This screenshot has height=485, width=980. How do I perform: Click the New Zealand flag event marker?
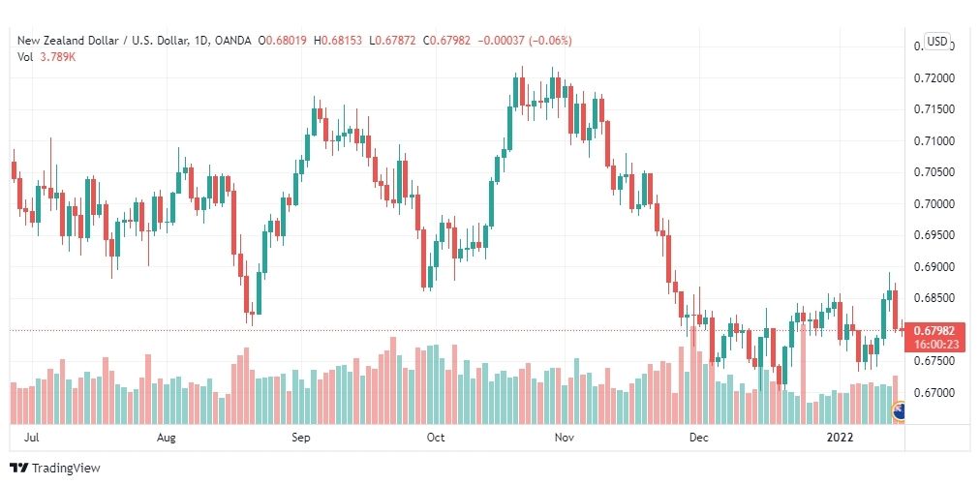899,411
